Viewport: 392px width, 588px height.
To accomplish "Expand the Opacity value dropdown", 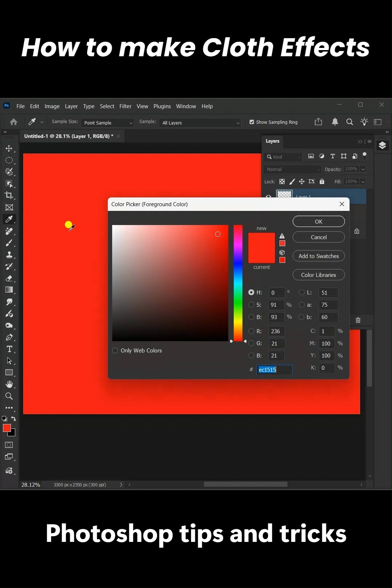I will tap(363, 169).
